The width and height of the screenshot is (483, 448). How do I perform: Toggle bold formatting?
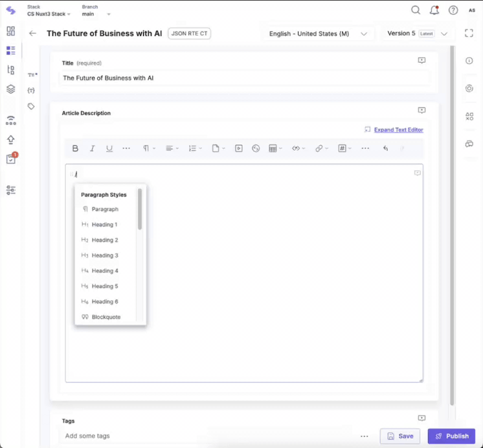click(x=75, y=148)
